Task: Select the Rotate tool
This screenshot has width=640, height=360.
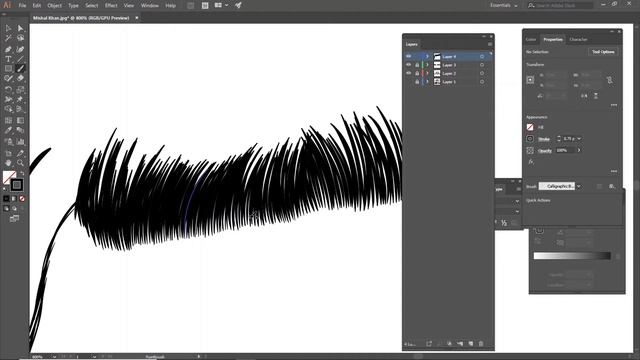Action: point(8,89)
